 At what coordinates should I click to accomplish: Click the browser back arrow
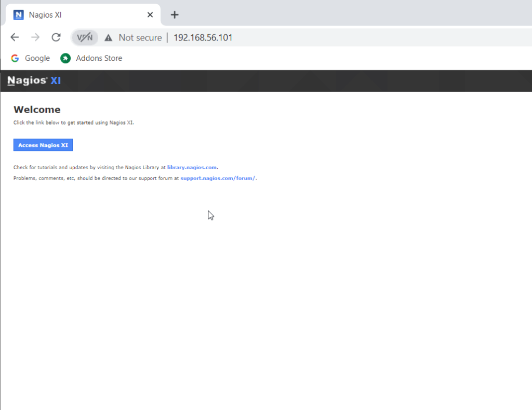click(x=15, y=37)
